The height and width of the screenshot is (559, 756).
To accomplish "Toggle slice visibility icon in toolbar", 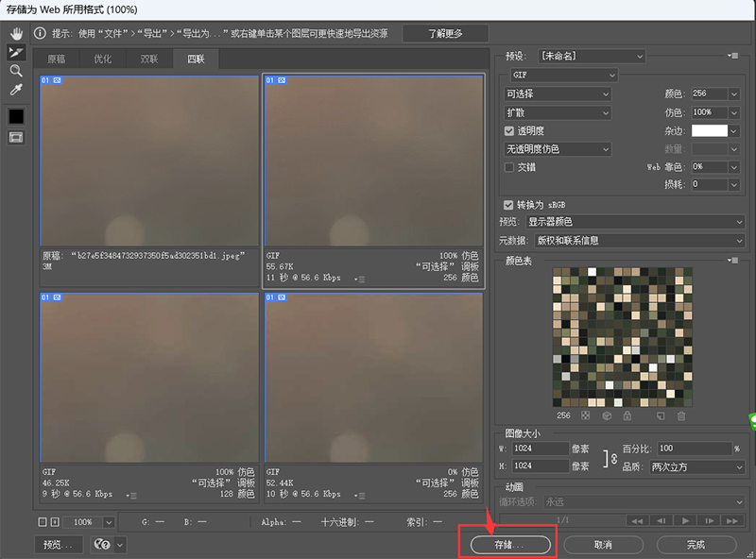I will coord(16,138).
